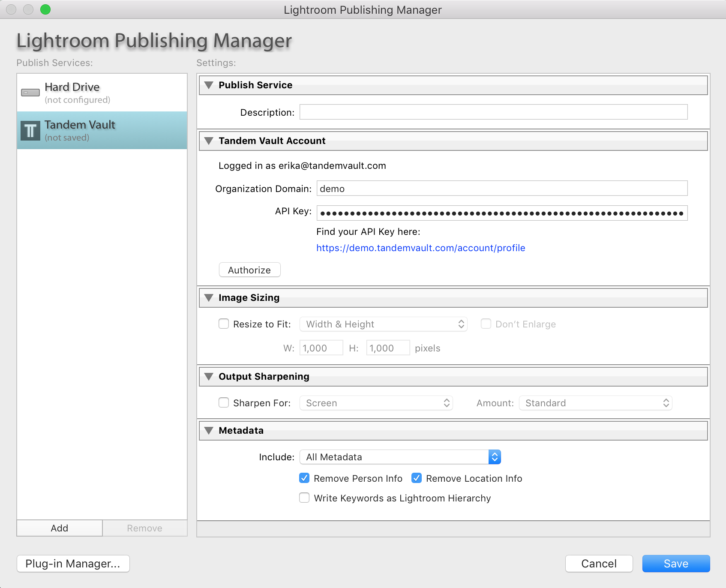Image resolution: width=726 pixels, height=588 pixels.
Task: Click the Cancel button
Action: (599, 564)
